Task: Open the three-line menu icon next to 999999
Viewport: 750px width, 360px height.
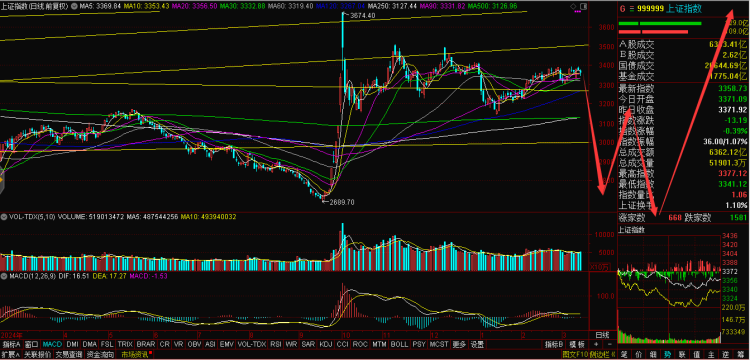Action: coord(631,8)
